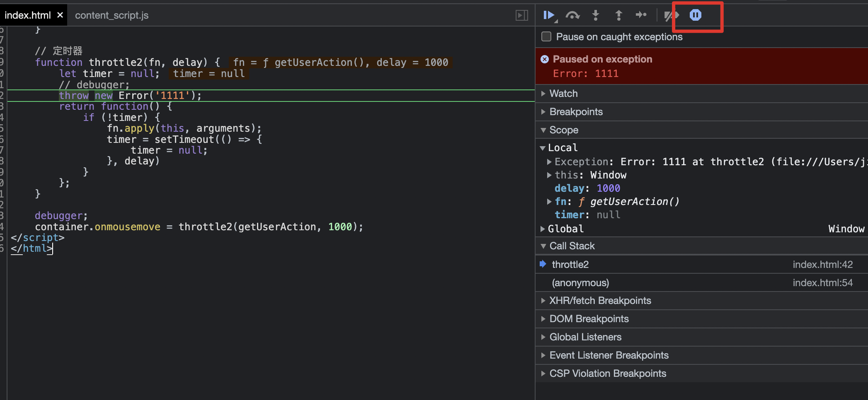Click the debugger; statement line
This screenshot has height=400, width=868.
[x=61, y=216]
